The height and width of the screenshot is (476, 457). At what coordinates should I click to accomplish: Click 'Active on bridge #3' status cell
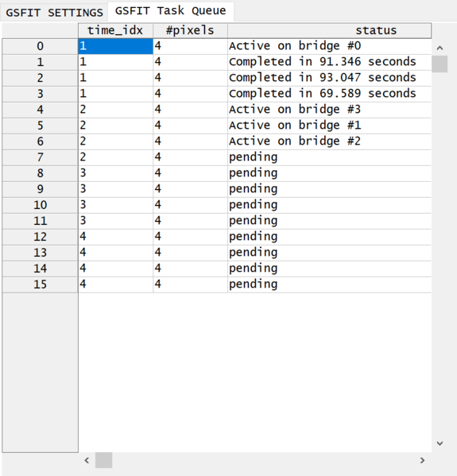[330, 110]
